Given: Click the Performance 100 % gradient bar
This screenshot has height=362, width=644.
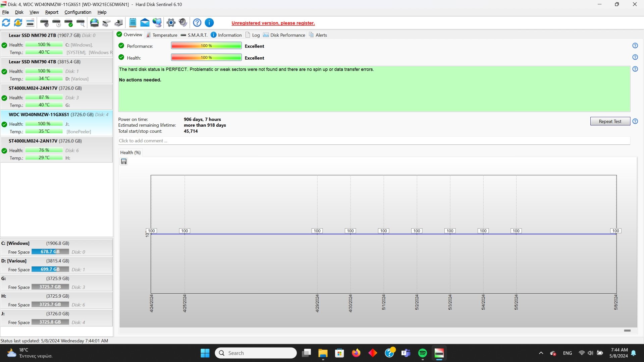Looking at the screenshot, I should [x=206, y=46].
